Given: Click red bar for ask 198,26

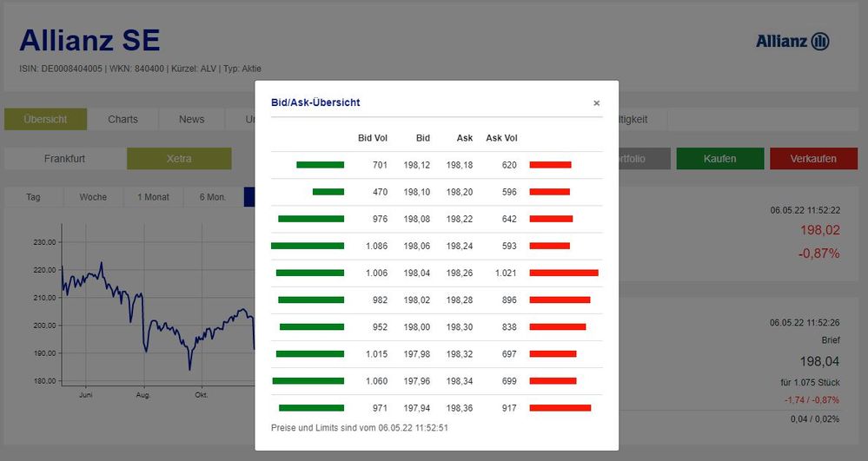Looking at the screenshot, I should [x=564, y=273].
